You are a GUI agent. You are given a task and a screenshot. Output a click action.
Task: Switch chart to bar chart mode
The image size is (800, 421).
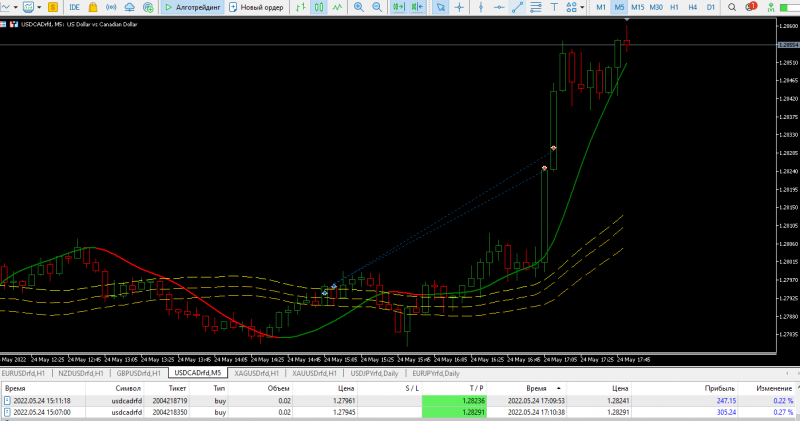(301, 7)
